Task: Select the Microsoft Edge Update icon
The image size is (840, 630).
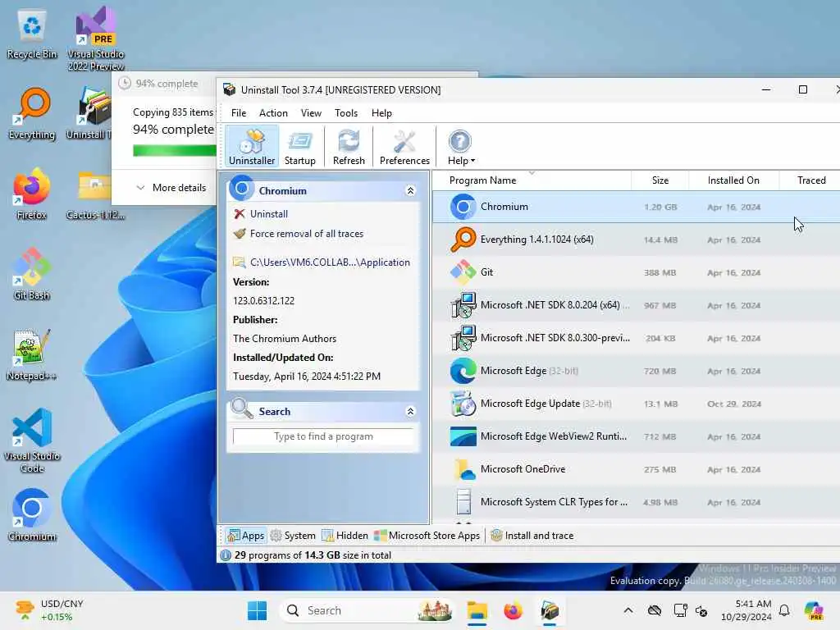Action: tap(463, 404)
